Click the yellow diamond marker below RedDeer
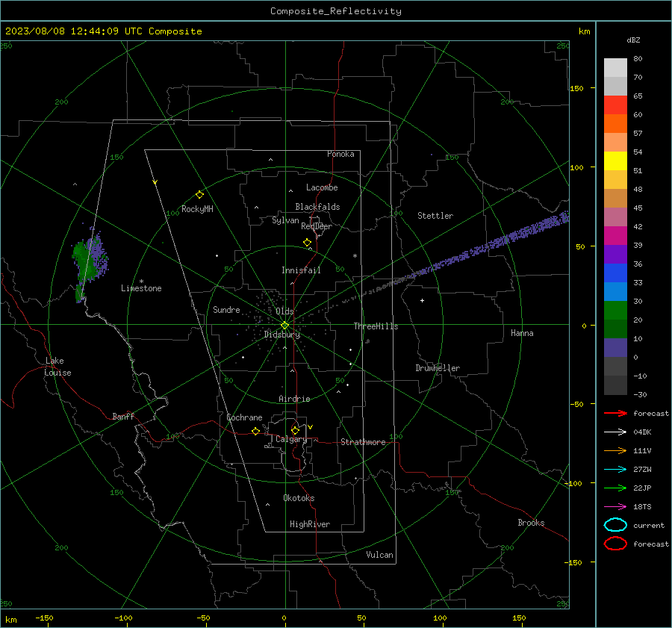Image resolution: width=672 pixels, height=628 pixels. pos(307,243)
